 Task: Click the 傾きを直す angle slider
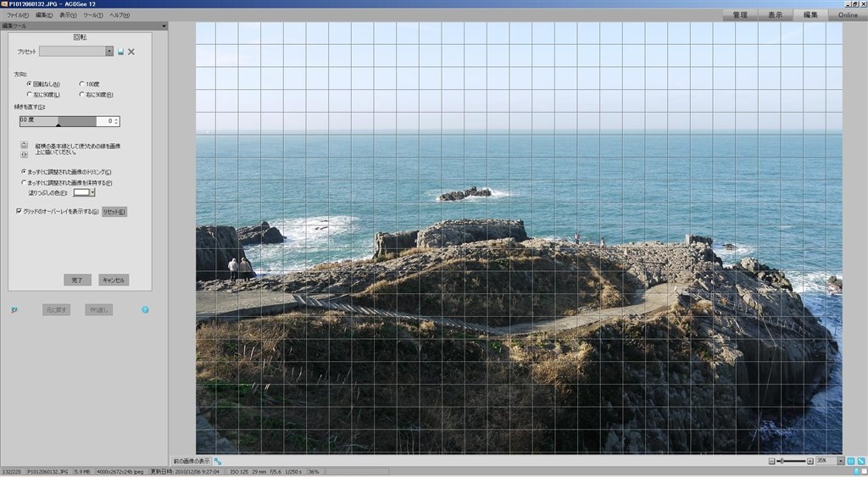coord(58,121)
